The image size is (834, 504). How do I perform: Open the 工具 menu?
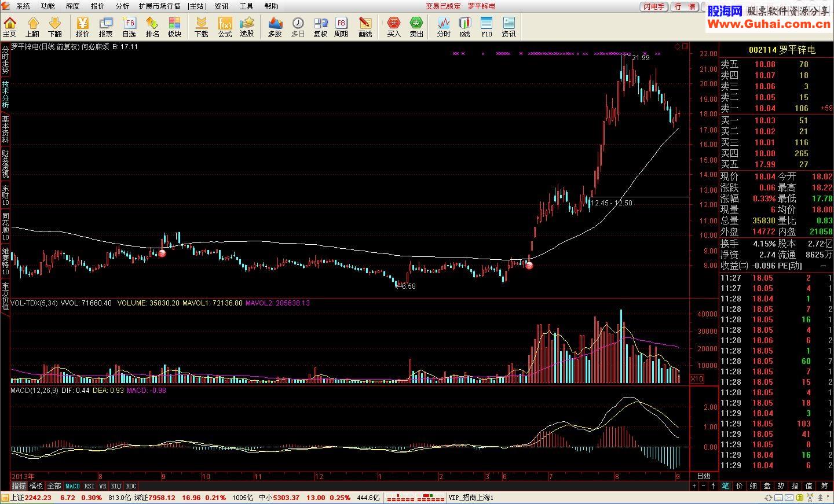pyautogui.click(x=246, y=6)
